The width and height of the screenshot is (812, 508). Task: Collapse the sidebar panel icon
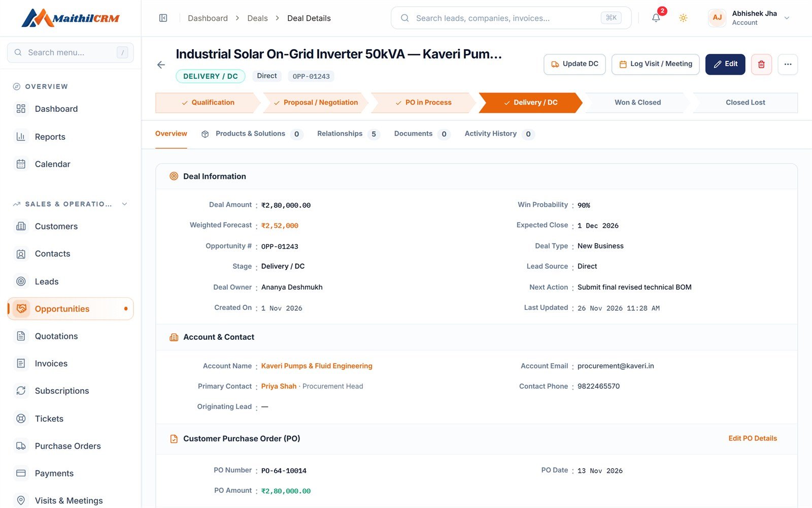coord(163,18)
